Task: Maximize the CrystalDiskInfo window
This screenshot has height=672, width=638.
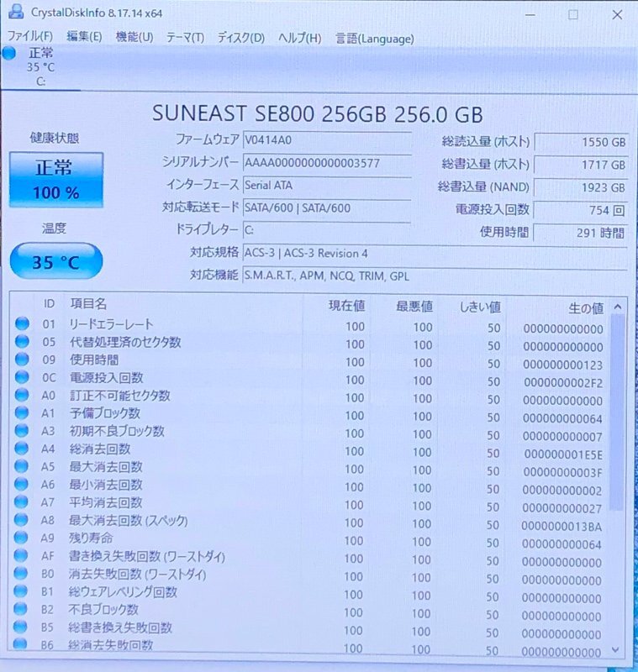Action: [x=572, y=15]
